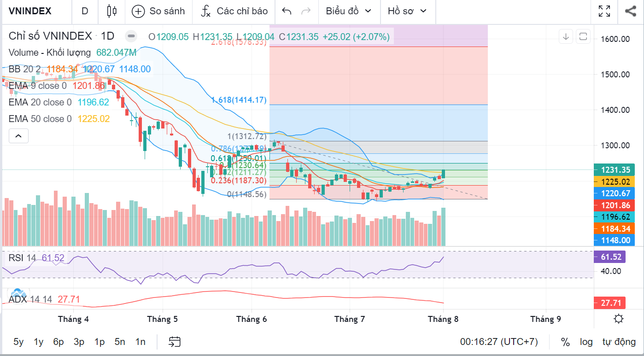Set range to 1y
644x356 pixels.
point(39,342)
